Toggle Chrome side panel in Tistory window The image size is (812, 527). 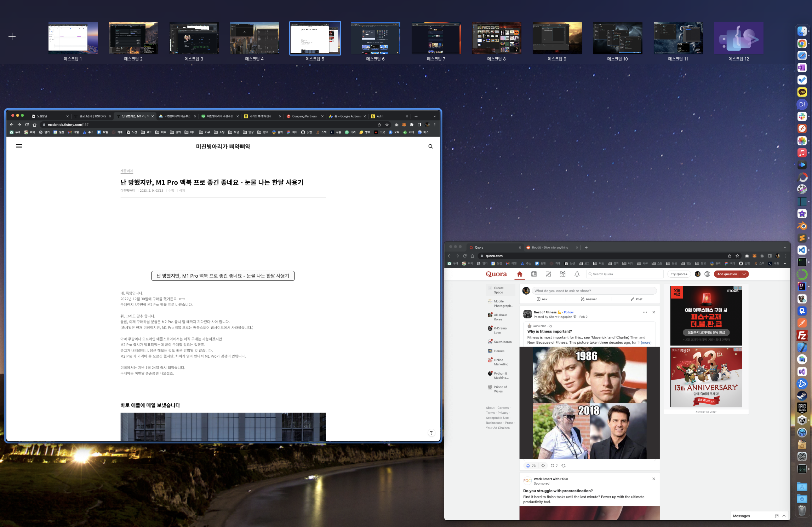click(419, 125)
